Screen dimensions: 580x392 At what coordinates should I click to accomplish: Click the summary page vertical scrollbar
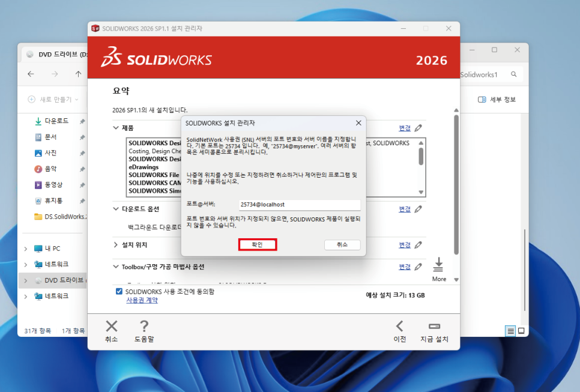point(456,184)
